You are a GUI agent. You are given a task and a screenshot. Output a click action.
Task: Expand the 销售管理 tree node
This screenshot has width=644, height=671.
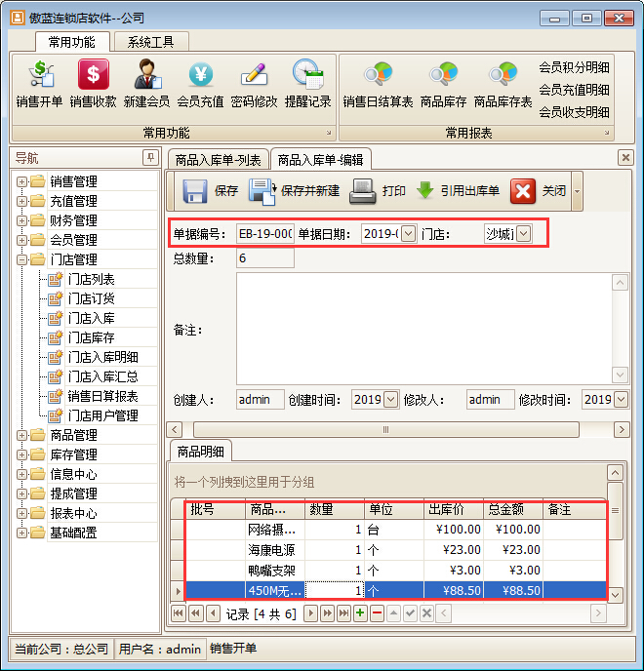(x=22, y=181)
